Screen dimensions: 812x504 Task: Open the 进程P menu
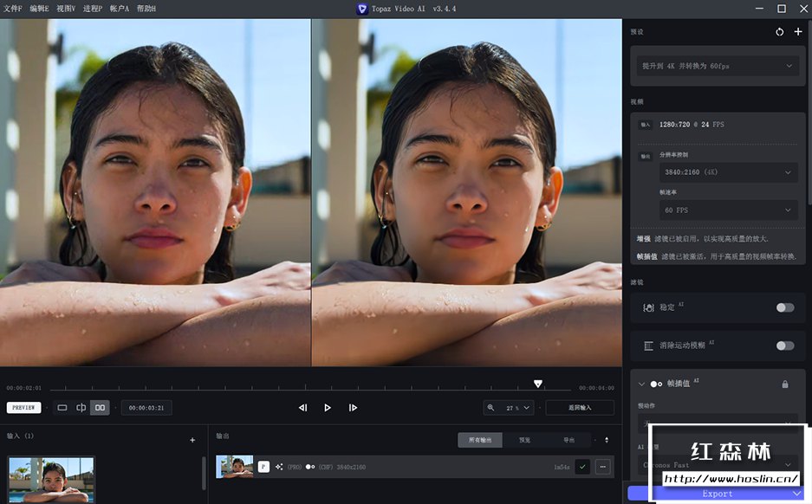point(93,9)
